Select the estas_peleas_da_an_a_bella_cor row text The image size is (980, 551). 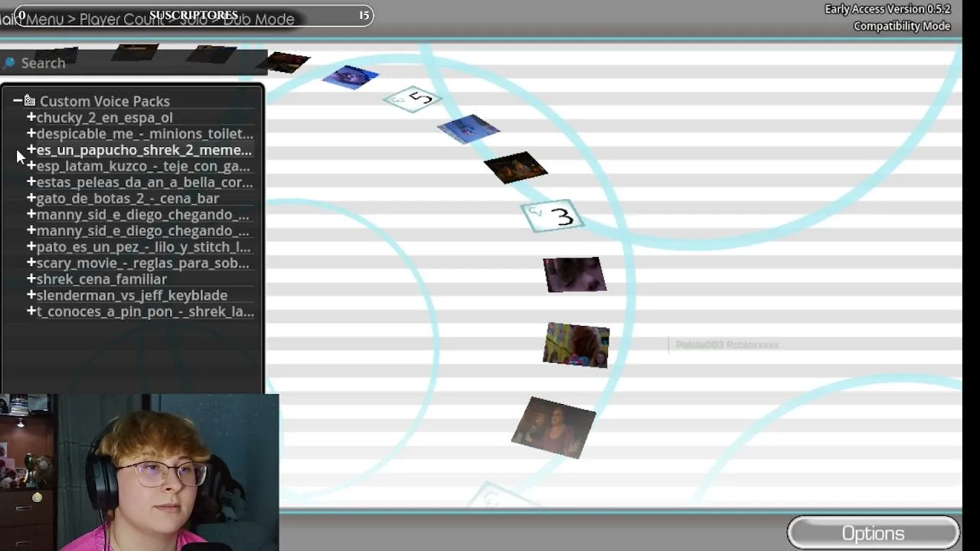pos(145,182)
